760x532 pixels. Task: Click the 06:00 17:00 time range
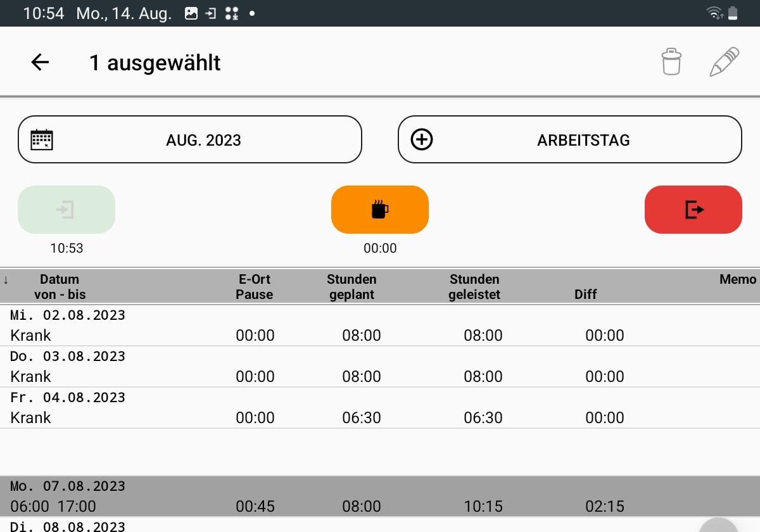(x=53, y=506)
